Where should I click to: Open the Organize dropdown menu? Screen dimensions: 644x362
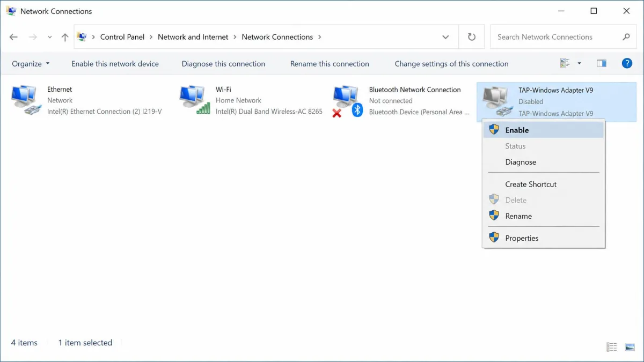pyautogui.click(x=31, y=63)
